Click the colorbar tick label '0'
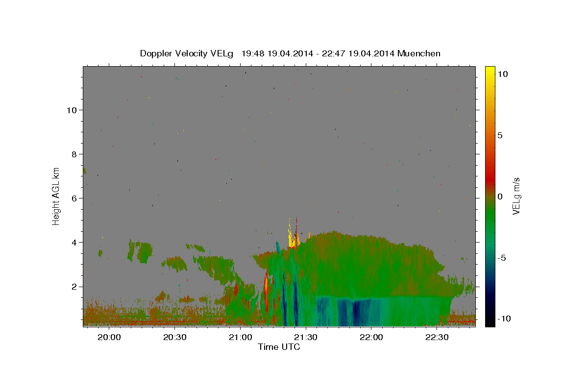 pyautogui.click(x=500, y=196)
